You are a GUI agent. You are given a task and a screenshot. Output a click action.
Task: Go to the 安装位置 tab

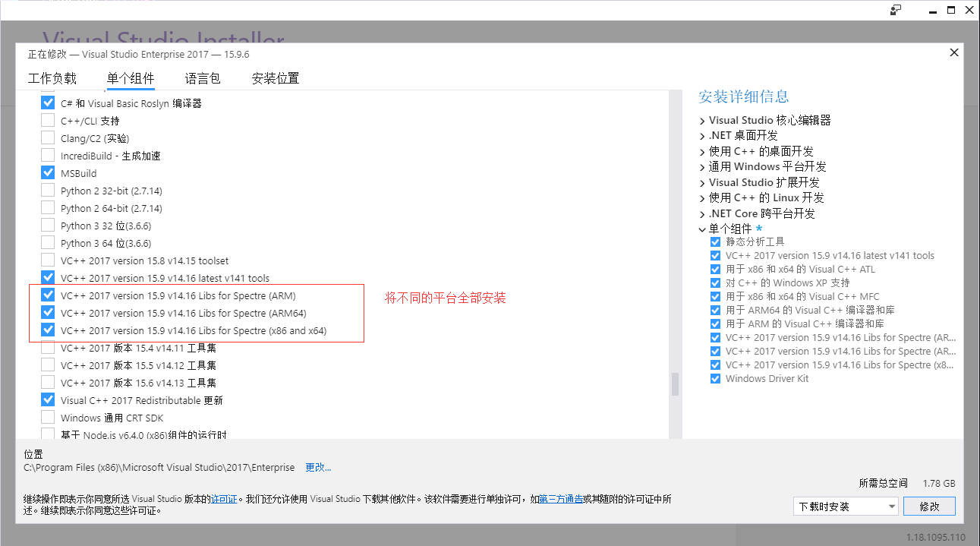point(276,78)
